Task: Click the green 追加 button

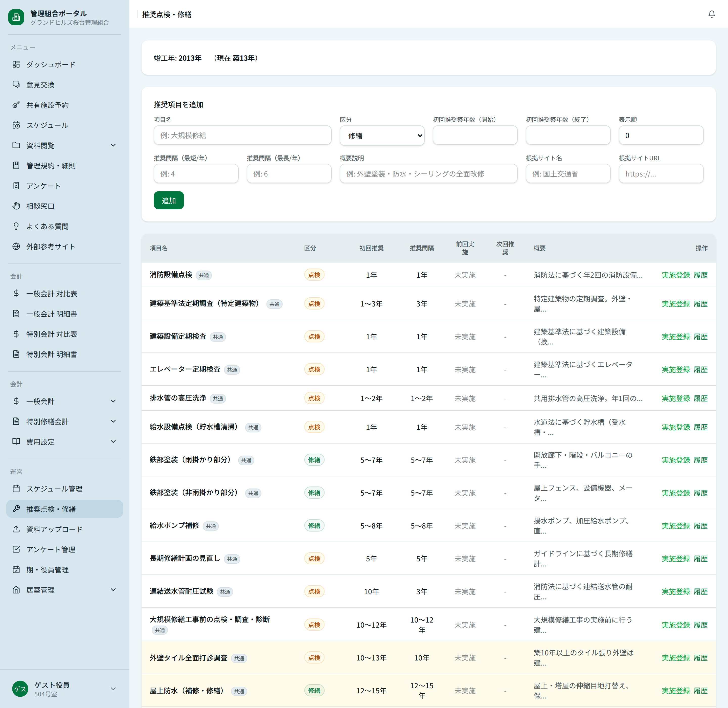Action: [168, 201]
